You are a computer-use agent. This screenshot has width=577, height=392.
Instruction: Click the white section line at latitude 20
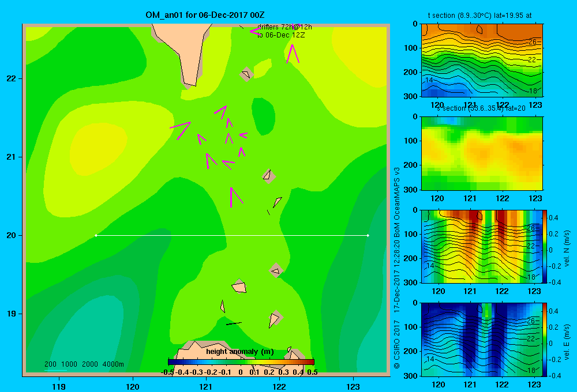(232, 235)
